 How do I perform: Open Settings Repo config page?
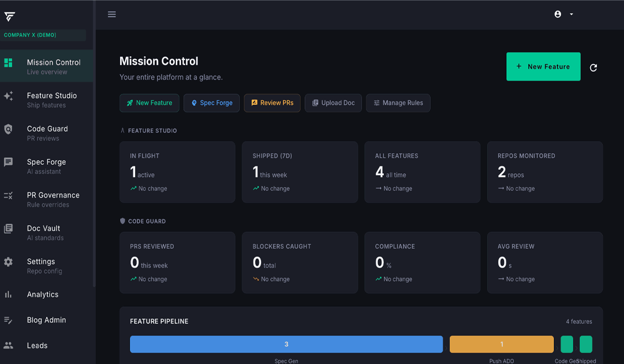tap(47, 266)
